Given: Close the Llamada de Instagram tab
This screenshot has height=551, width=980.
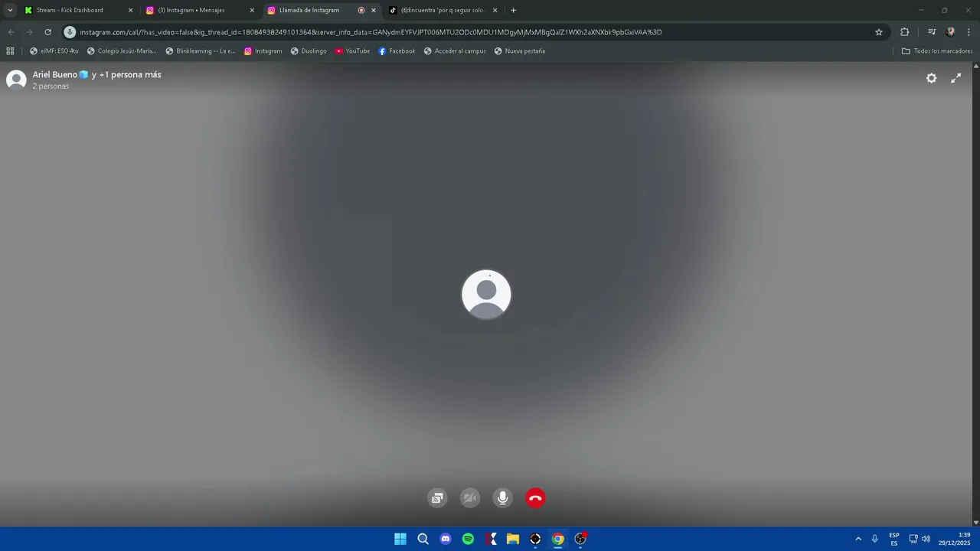Looking at the screenshot, I should (374, 11).
